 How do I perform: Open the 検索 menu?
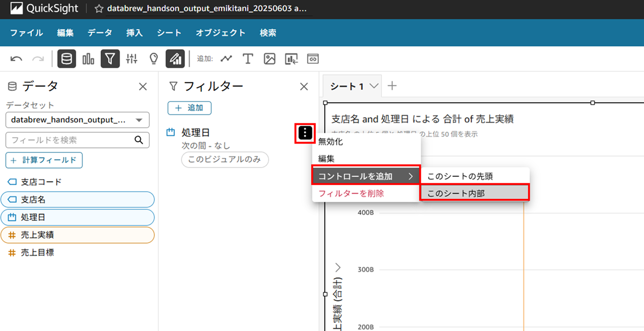tap(268, 33)
